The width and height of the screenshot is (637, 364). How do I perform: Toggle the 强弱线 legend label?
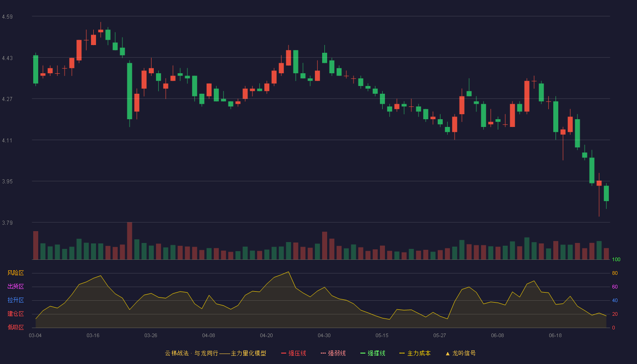337,353
